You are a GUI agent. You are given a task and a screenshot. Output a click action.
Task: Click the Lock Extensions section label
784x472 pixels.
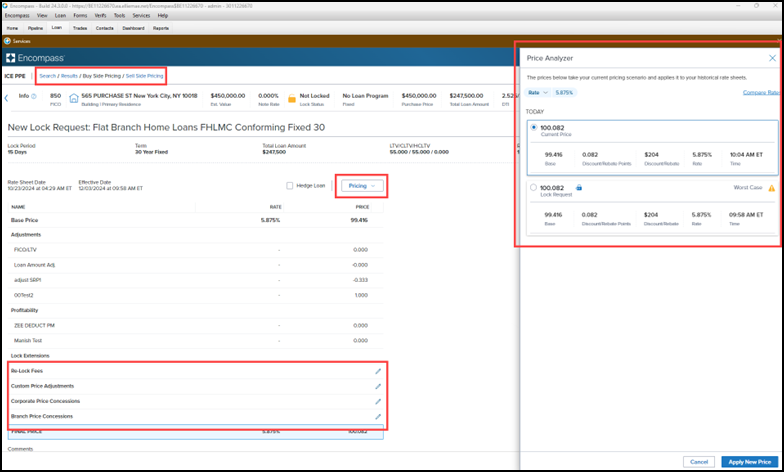click(x=30, y=356)
